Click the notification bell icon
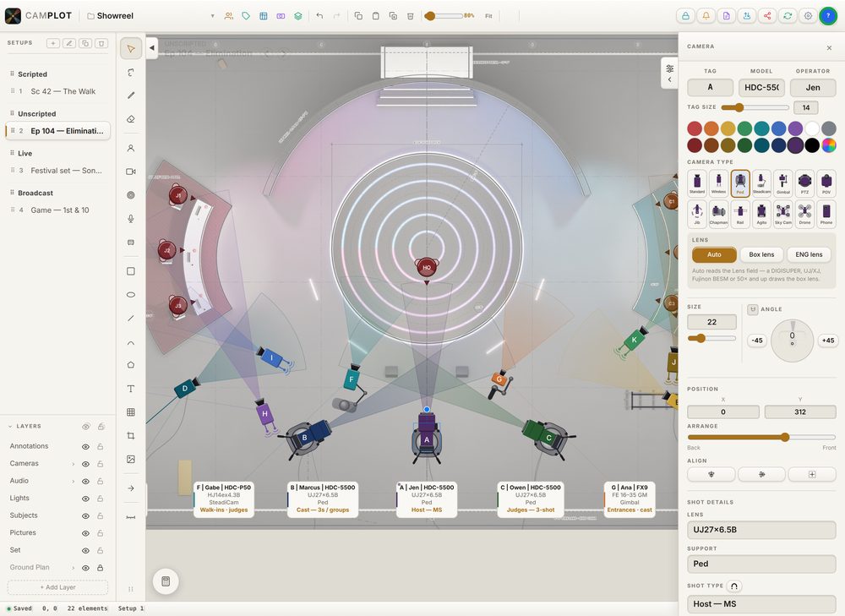Viewport: 845px width, 616px height. coord(706,16)
